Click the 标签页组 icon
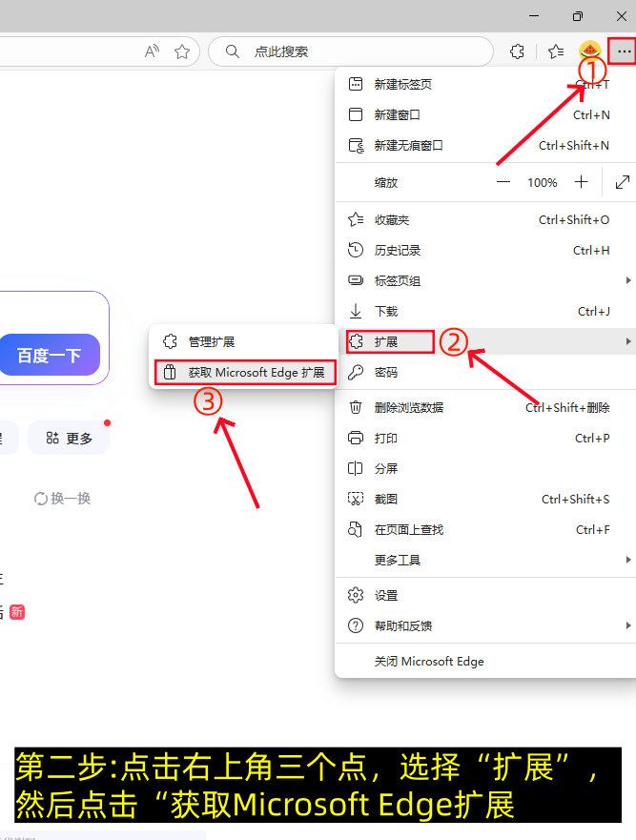The height and width of the screenshot is (840, 636). click(356, 280)
